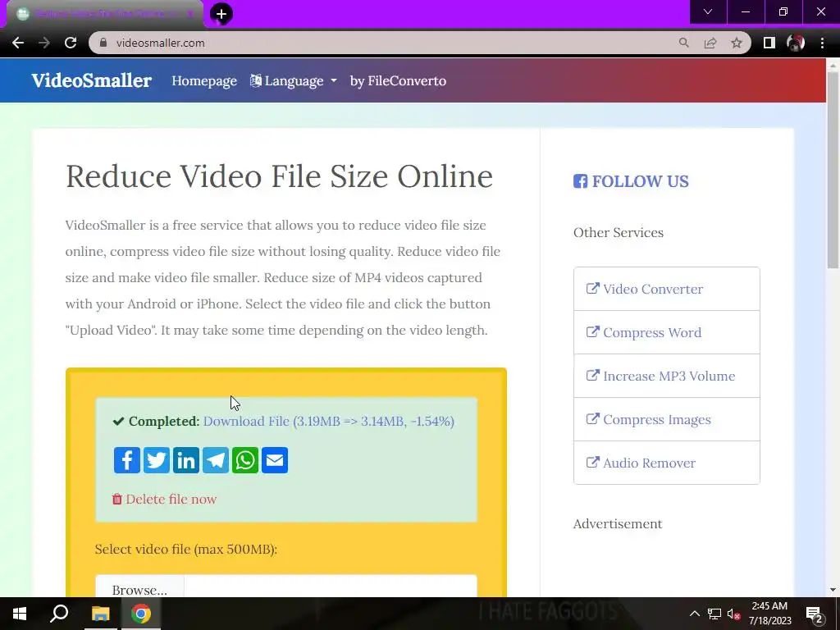840x630 pixels.
Task: Open Windows taskbar search
Action: 59,614
